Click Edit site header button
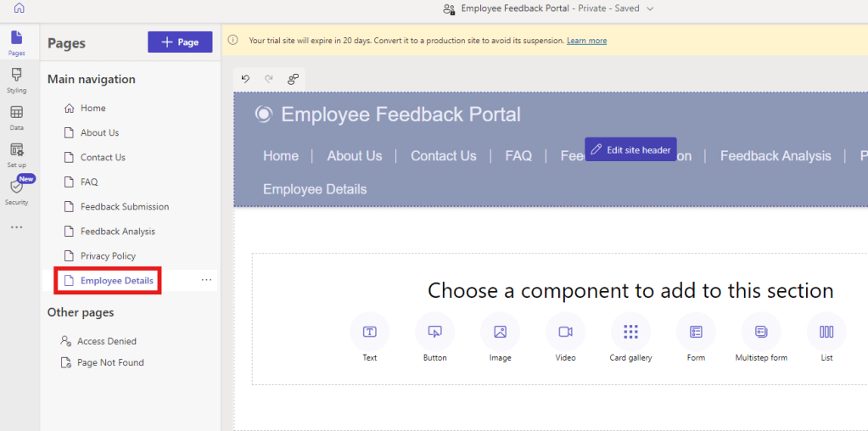868x431 pixels. pos(630,150)
